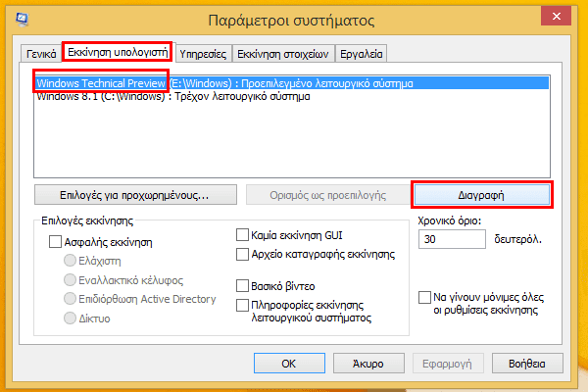The width and height of the screenshot is (588, 392).
Task: Choose the Ελάχιστη radio option
Action: tap(70, 261)
